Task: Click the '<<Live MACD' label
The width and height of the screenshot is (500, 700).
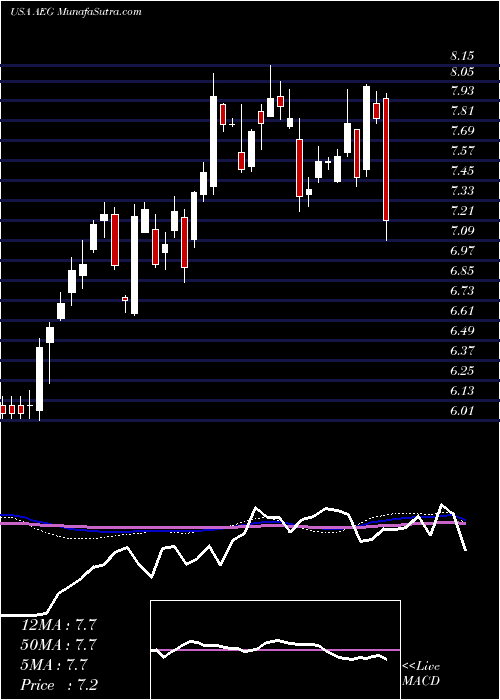Action: pos(421,674)
